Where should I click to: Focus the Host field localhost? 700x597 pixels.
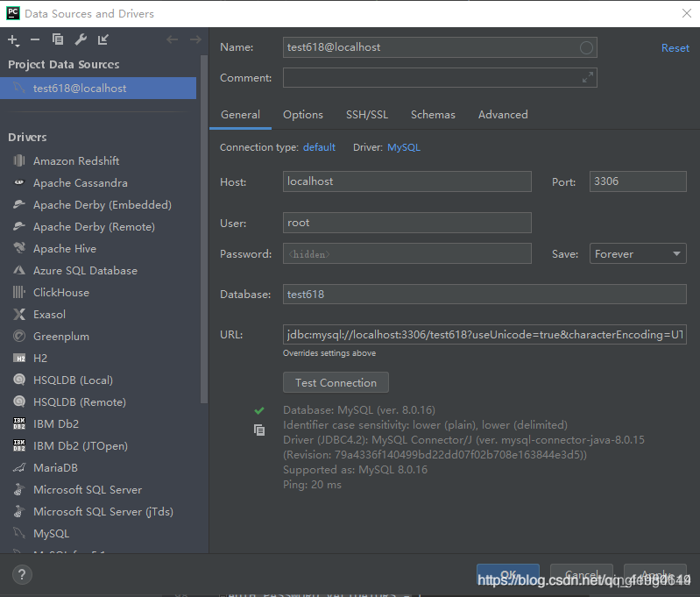pyautogui.click(x=407, y=181)
